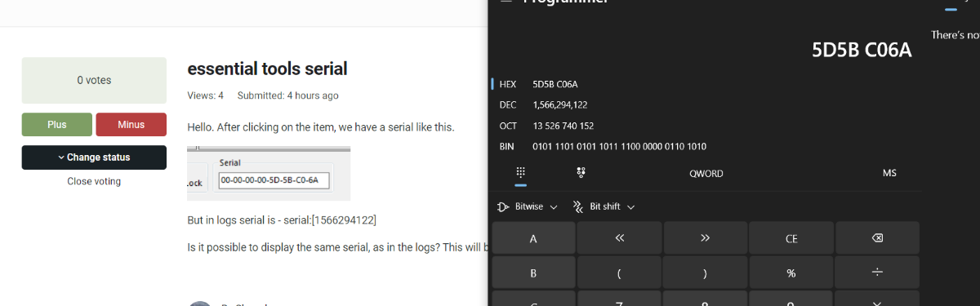Open Calculator navigation hamburger menu
Image resolution: width=980 pixels, height=306 pixels.
point(506,2)
